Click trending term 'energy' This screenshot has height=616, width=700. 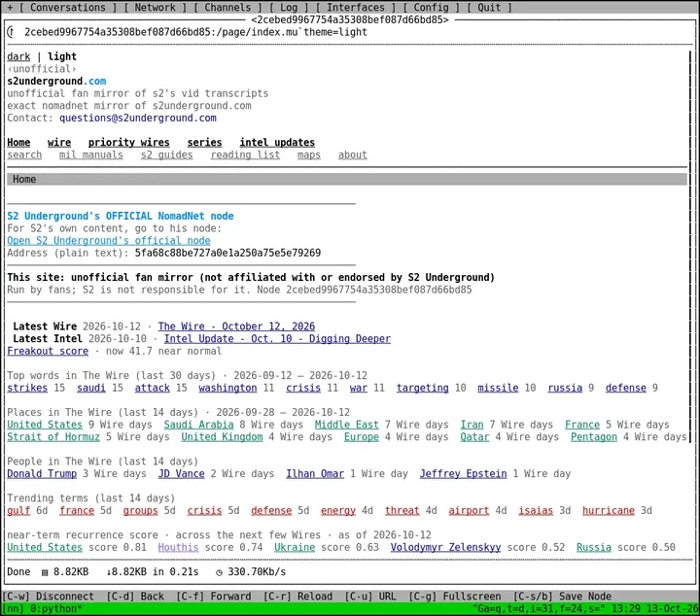[338, 511]
